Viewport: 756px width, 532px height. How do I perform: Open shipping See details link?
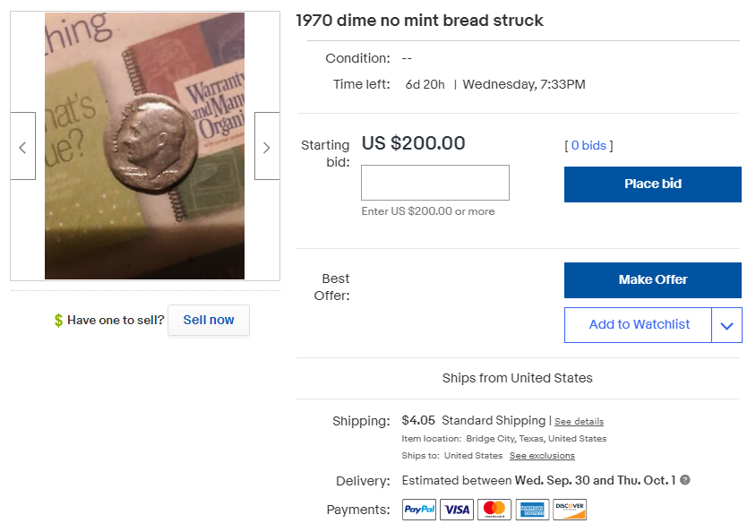click(579, 422)
